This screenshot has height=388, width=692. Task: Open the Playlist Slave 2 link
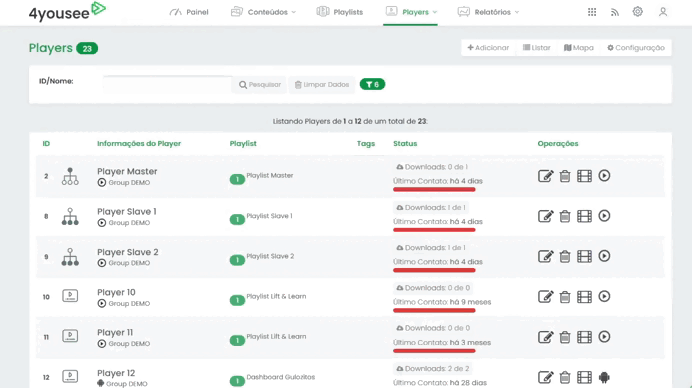coord(270,256)
